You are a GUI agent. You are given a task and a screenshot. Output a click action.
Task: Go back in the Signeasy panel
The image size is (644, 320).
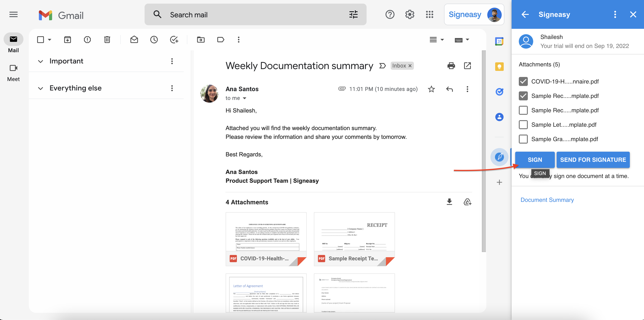(525, 14)
